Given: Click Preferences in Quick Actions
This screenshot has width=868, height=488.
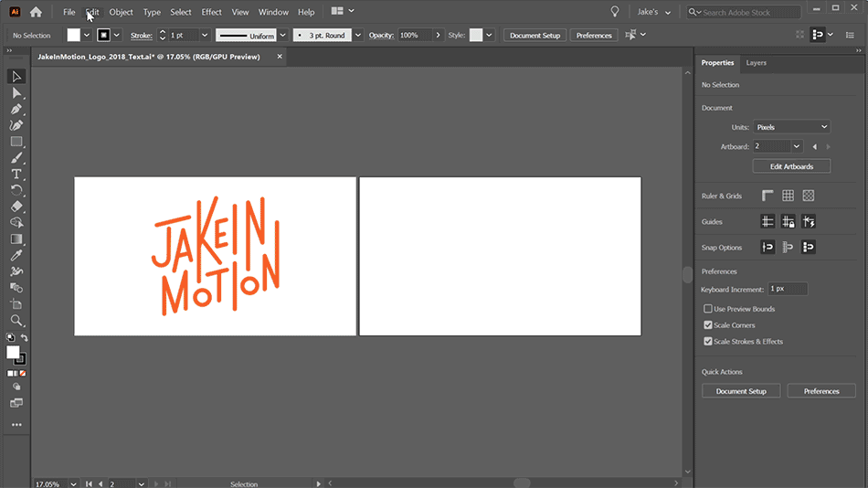Looking at the screenshot, I should pos(821,391).
